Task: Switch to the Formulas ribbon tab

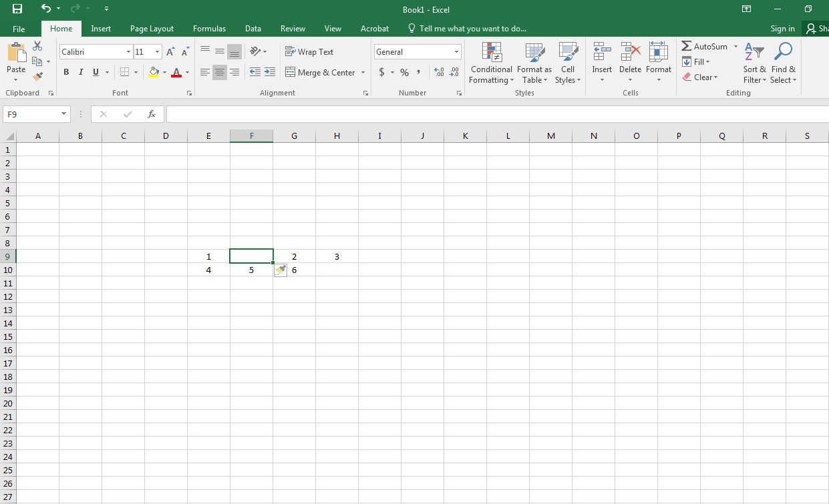Action: 209,29
